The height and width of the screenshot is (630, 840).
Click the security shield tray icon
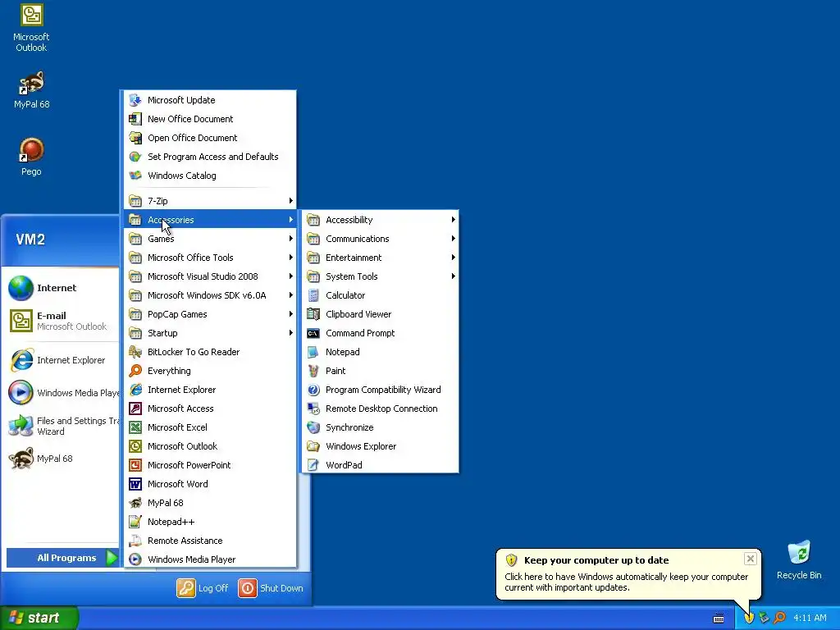point(750,619)
